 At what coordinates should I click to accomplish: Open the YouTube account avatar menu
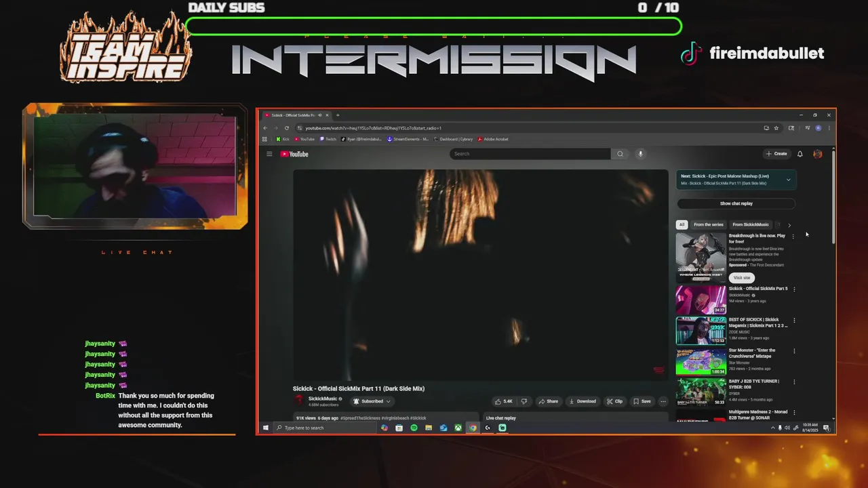[818, 154]
